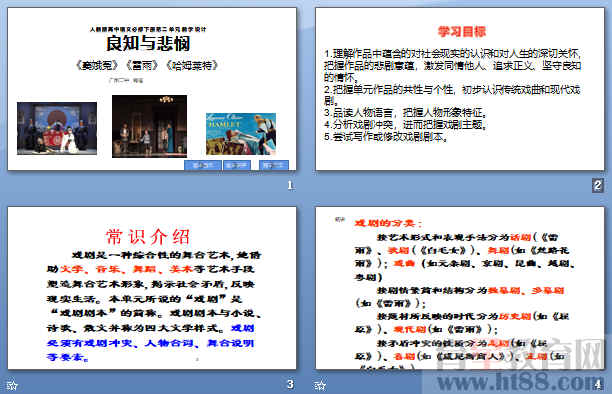Click the red 学习目标 heading on slide 2
Viewport: 612px width, 394px height.
tap(462, 32)
